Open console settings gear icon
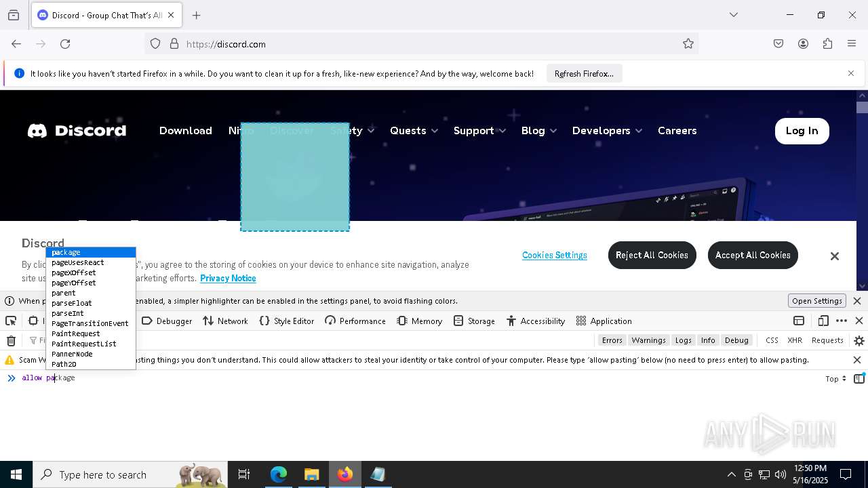868x488 pixels. pyautogui.click(x=859, y=341)
